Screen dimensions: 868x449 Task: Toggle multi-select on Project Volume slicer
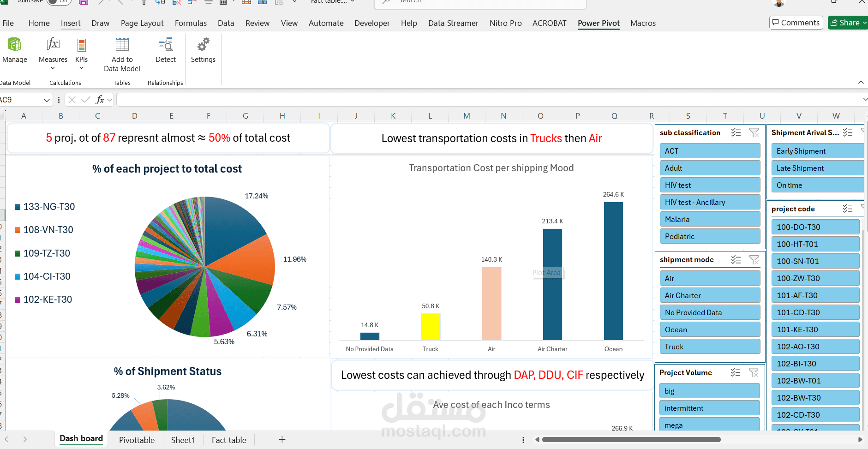click(736, 372)
